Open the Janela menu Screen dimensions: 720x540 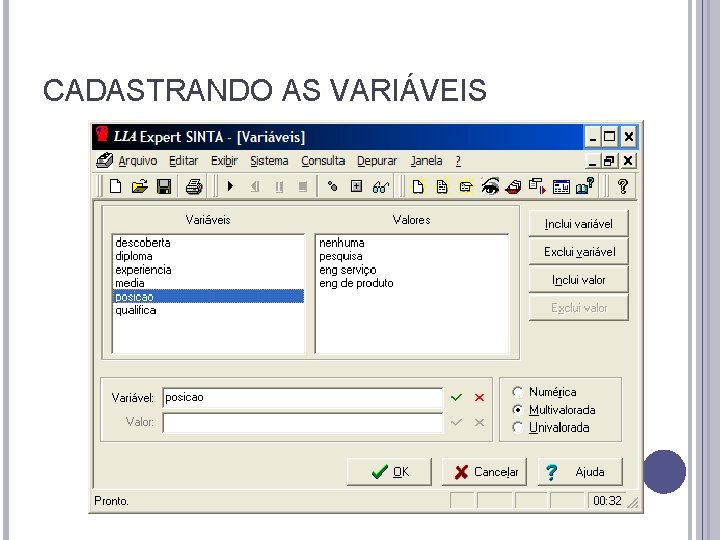coord(427,161)
